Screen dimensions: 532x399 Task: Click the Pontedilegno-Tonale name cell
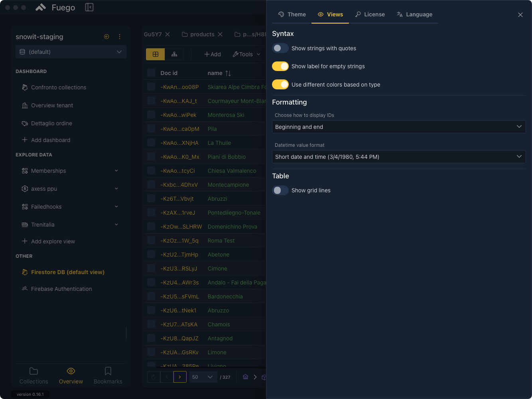234,213
